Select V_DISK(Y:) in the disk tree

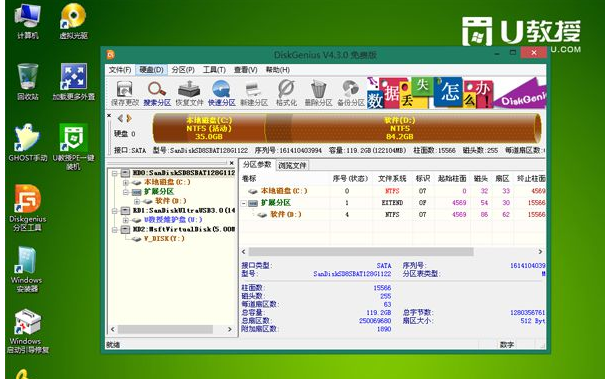[x=164, y=239]
